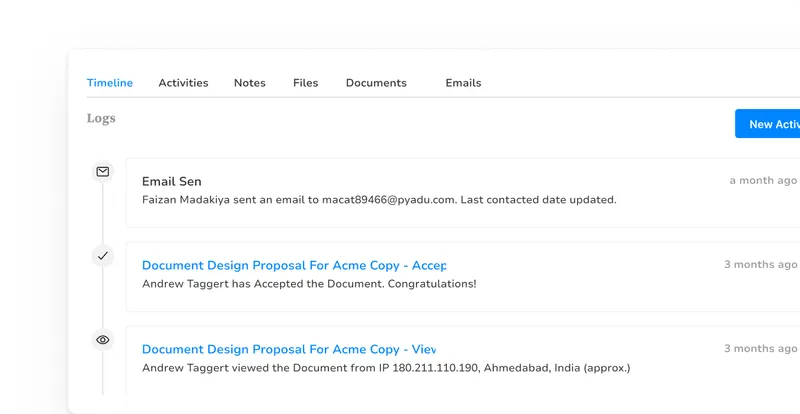Switch to the Timeline tab
Screen dimensions: 800x414
(x=109, y=83)
